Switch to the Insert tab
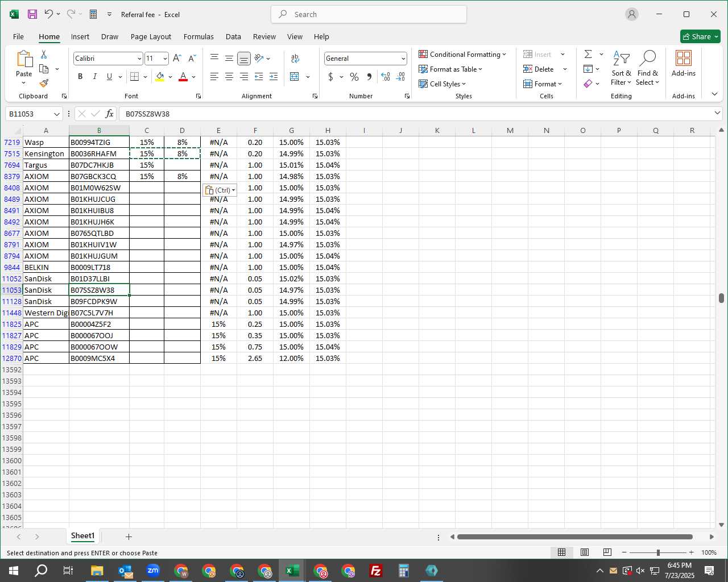This screenshot has width=728, height=582. coord(80,36)
